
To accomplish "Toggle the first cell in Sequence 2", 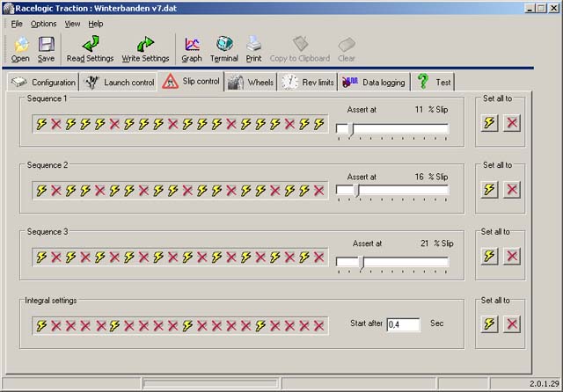I will click(41, 191).
